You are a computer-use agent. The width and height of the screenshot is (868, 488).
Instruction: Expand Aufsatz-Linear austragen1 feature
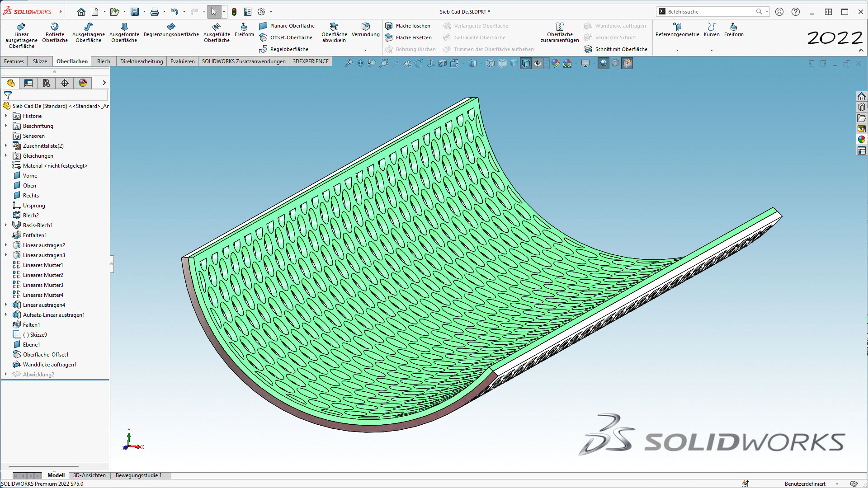point(6,315)
